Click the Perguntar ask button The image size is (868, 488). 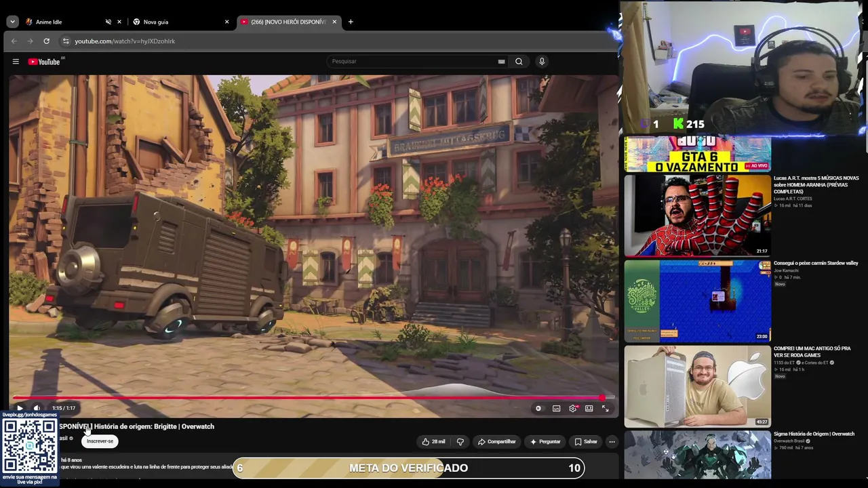pyautogui.click(x=546, y=442)
